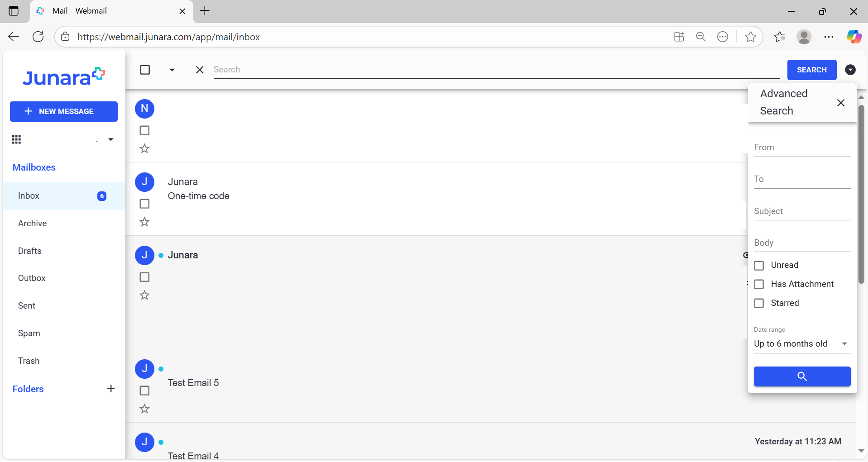This screenshot has height=462, width=868.
Task: Open the select options dropdown arrow
Action: point(172,70)
